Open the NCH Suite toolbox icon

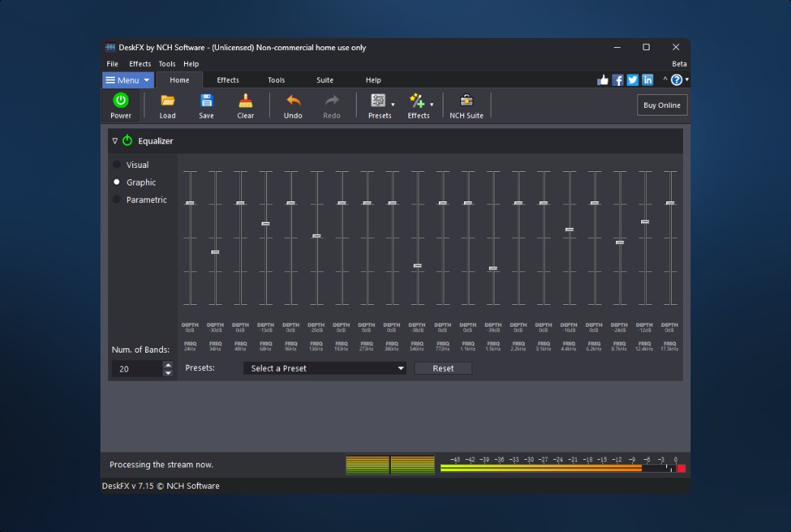pos(466,101)
